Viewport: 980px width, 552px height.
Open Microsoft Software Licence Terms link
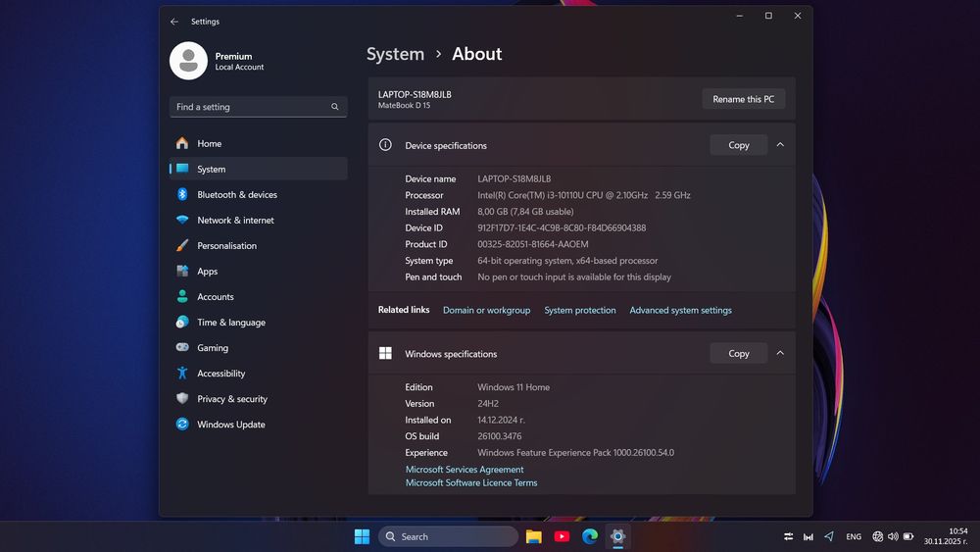tap(471, 482)
